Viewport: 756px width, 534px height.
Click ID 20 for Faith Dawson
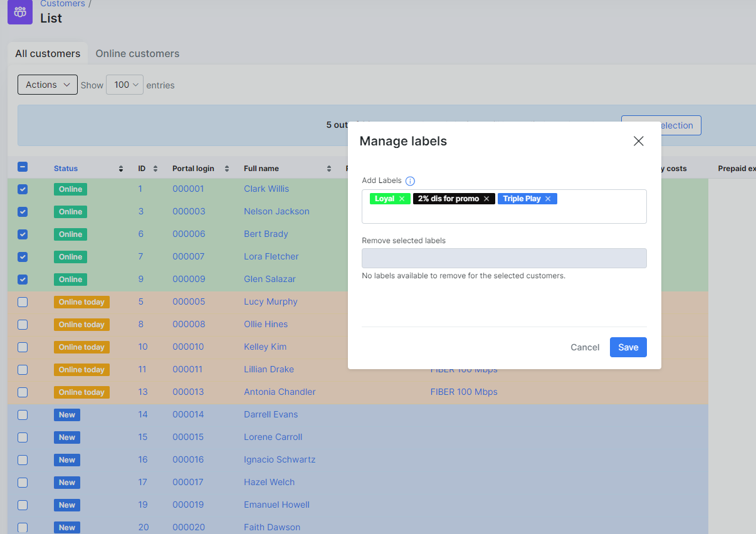[144, 527]
